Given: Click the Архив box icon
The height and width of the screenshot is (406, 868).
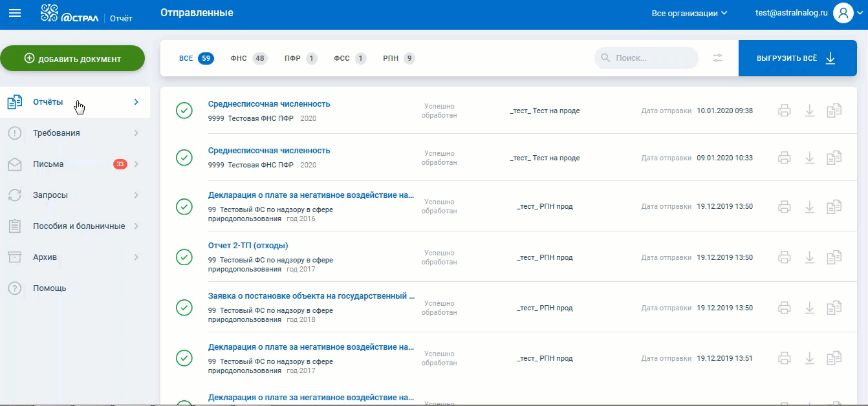Looking at the screenshot, I should click(x=15, y=257).
